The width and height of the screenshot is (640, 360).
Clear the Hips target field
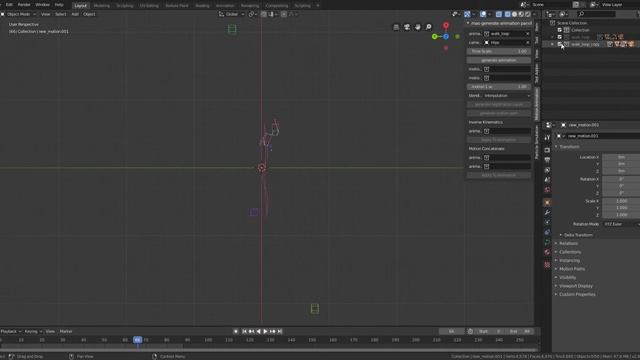(527, 42)
